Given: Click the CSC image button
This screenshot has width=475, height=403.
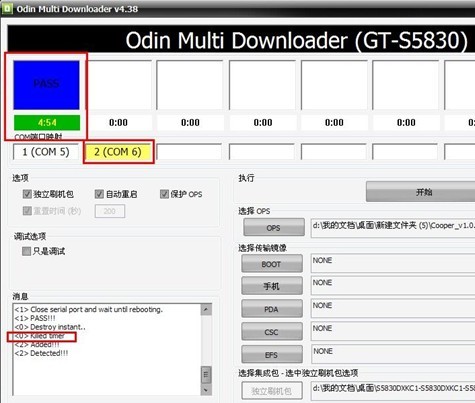Looking at the screenshot, I should coord(272,332).
